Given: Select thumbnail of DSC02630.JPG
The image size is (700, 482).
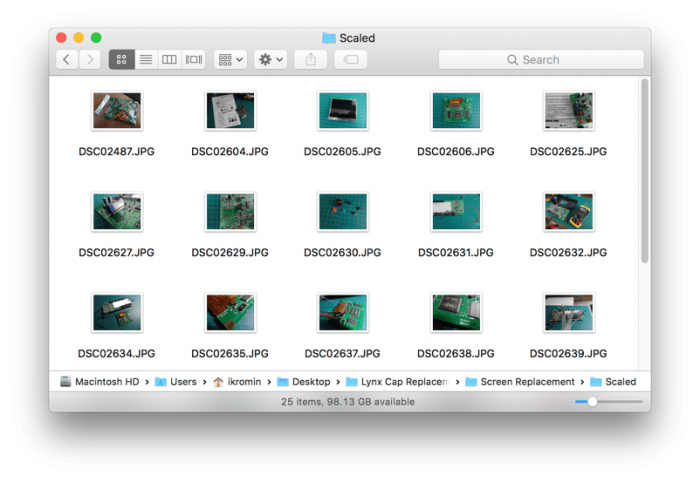Looking at the screenshot, I should pyautogui.click(x=343, y=212).
